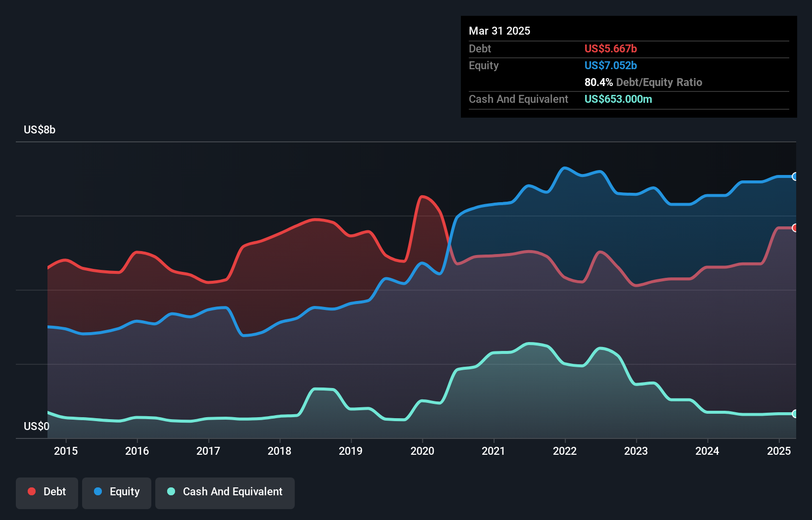
Task: Toggle visibility of Cash And Equivalent series
Action: pyautogui.click(x=225, y=492)
